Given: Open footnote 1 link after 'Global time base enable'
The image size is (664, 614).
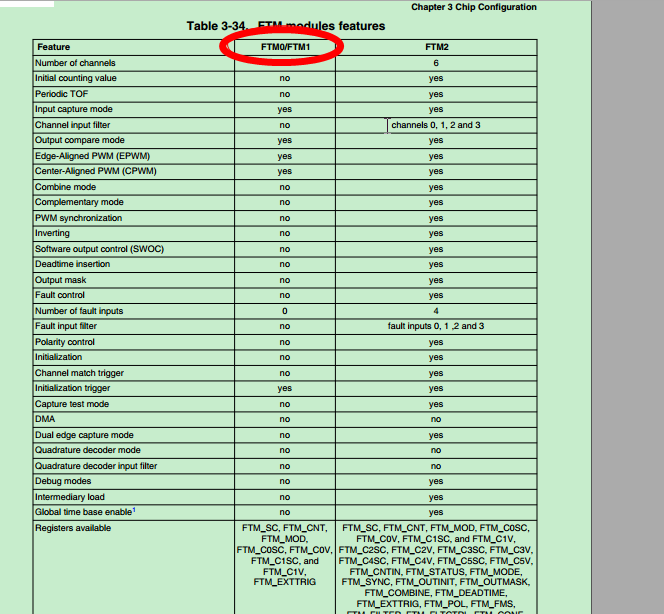Looking at the screenshot, I should point(134,510).
